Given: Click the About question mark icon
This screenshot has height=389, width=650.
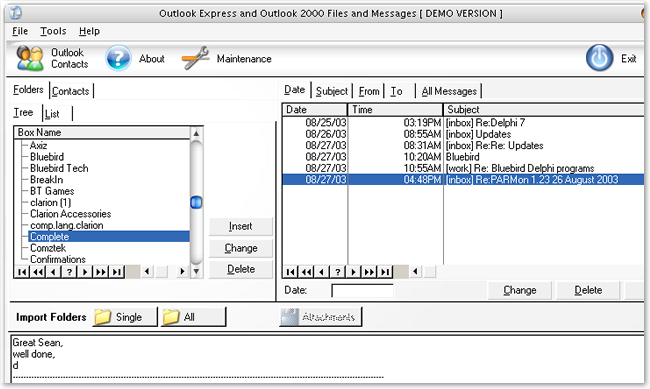Looking at the screenshot, I should tap(118, 58).
